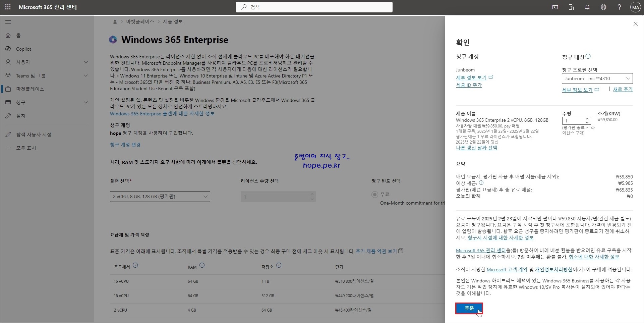This screenshot has height=323, width=644.
Task: Select the 무료 billing frequency radio
Action: [x=374, y=195]
